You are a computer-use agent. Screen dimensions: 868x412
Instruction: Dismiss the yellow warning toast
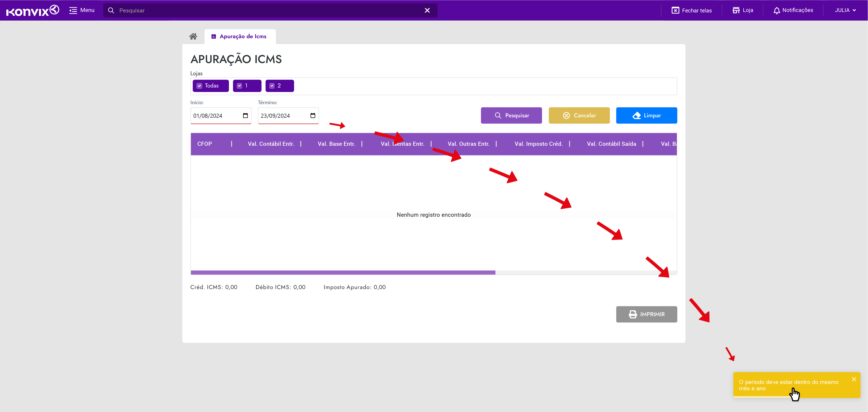(x=854, y=379)
